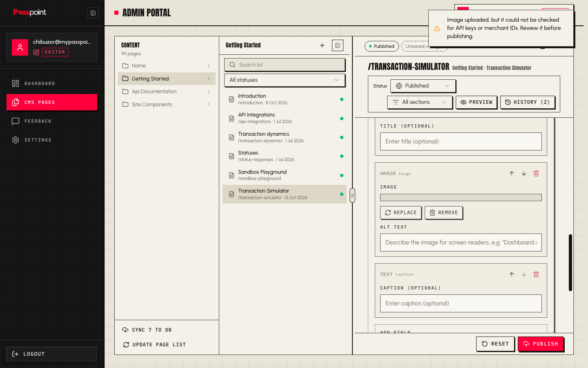Click Update Page List
Screen dimensions: 588x368
pos(154,345)
